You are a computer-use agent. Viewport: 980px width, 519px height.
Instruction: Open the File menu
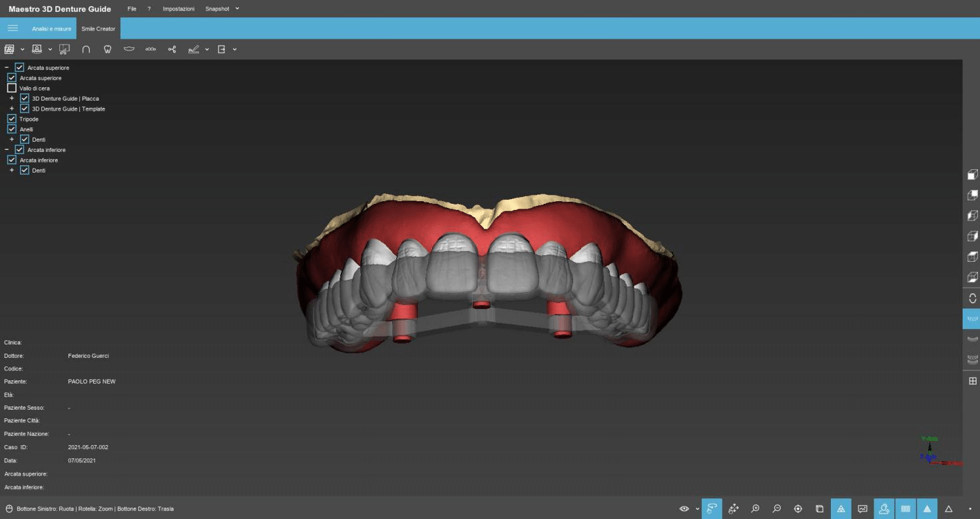(132, 9)
